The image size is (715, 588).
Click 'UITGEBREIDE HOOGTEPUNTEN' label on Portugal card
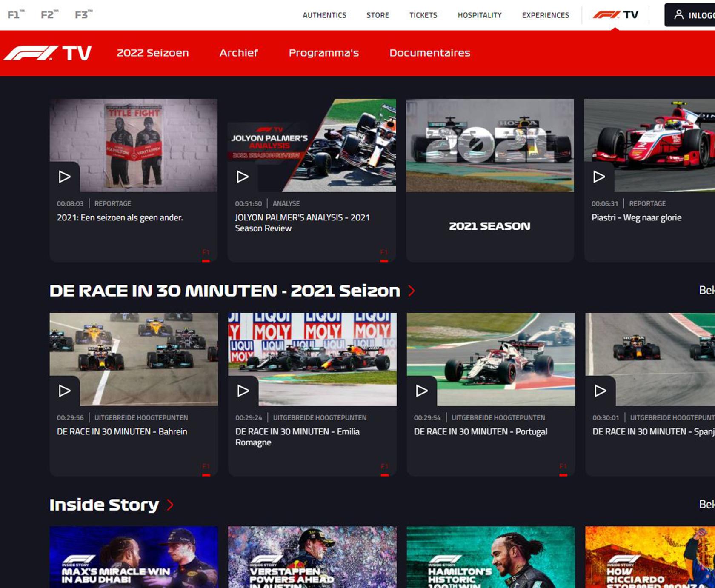coord(498,417)
